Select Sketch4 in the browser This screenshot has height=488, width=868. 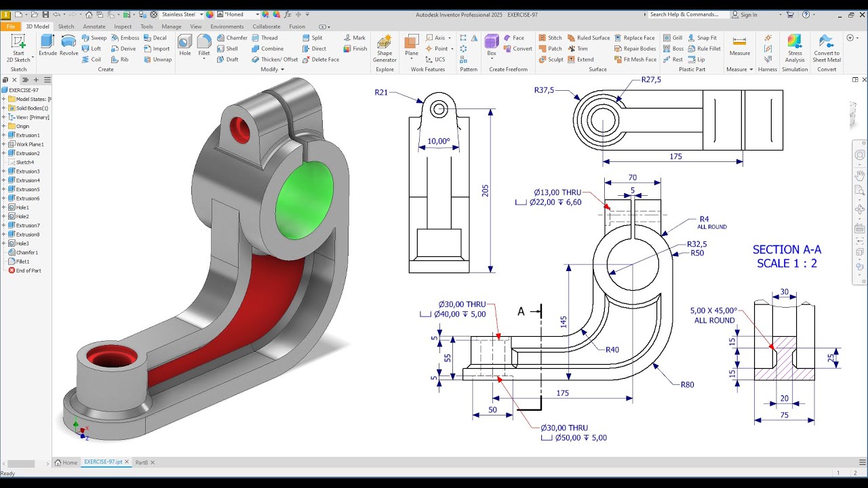tap(21, 162)
